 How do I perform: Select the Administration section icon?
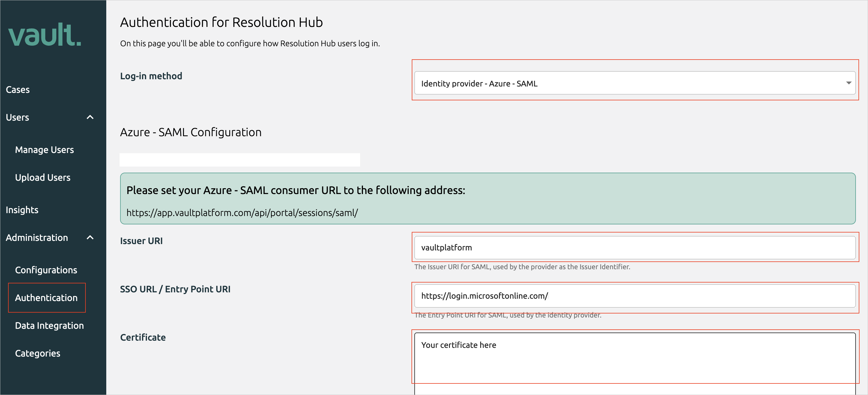tap(90, 237)
